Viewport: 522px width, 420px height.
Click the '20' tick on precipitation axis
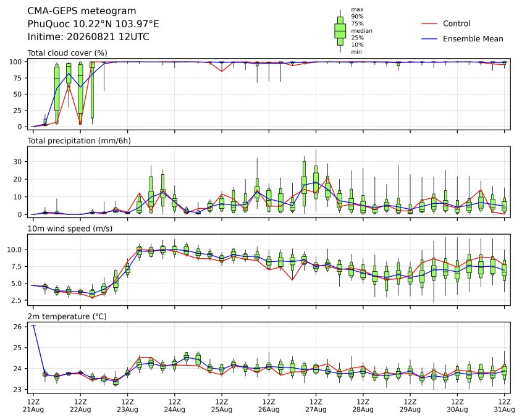[x=18, y=179]
